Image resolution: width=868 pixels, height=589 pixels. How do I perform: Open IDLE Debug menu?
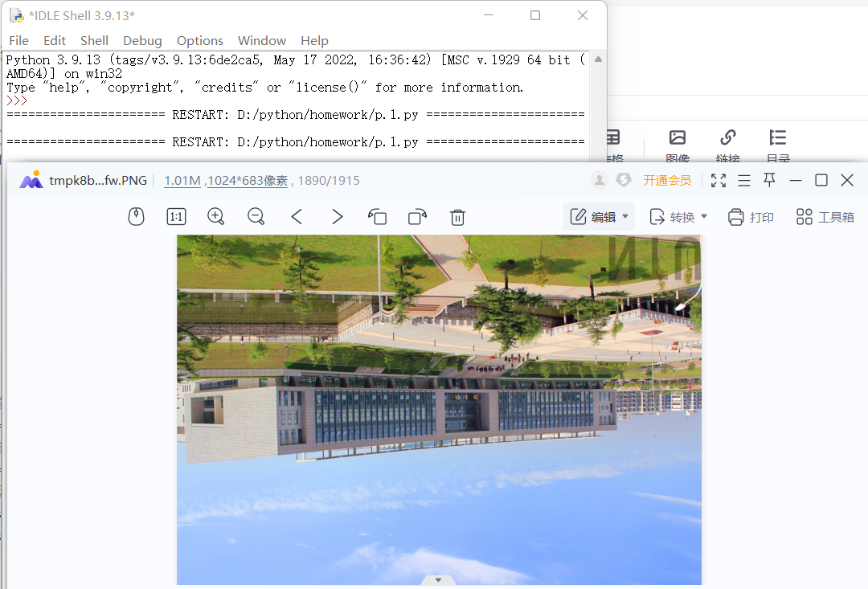coord(142,40)
